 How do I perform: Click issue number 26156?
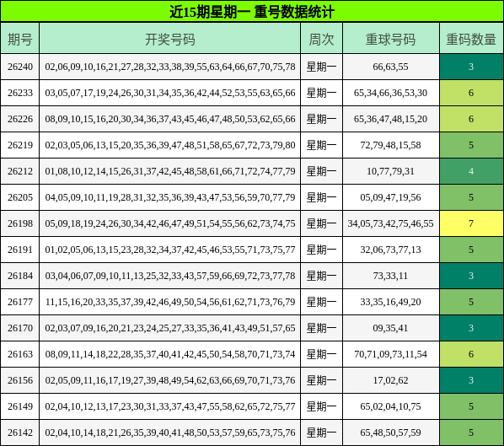coord(20,380)
